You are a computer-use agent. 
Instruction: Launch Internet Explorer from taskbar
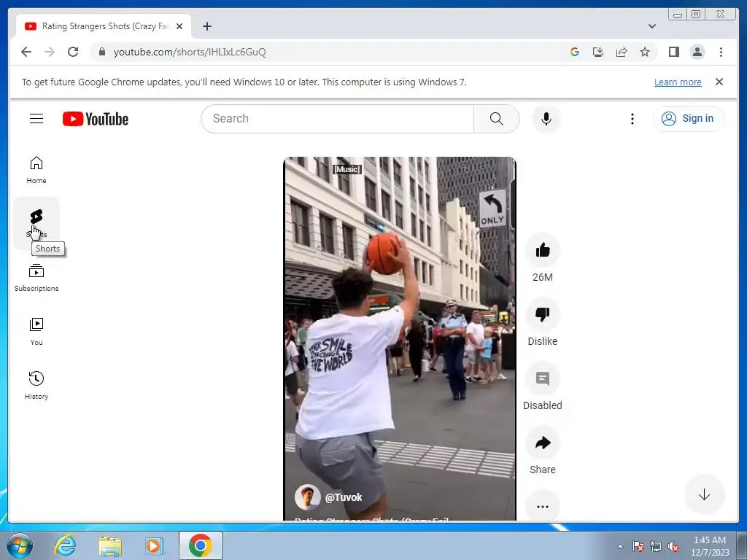point(65,545)
